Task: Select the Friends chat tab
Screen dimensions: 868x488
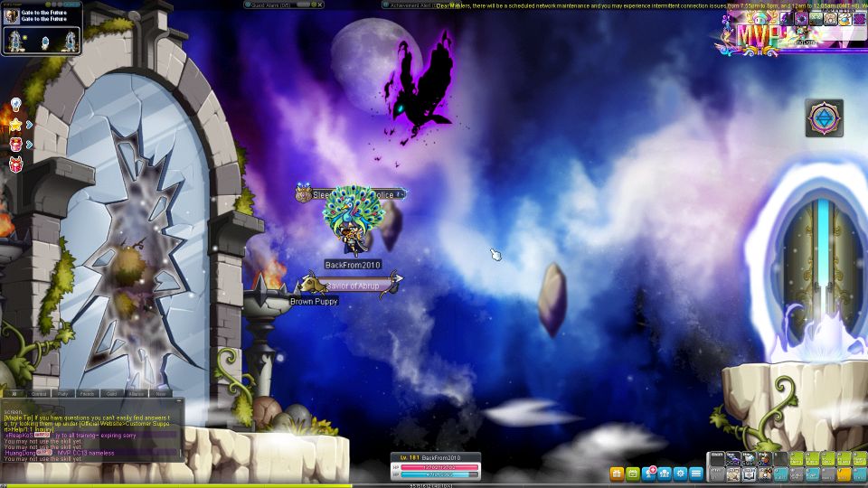Action: 88,394
